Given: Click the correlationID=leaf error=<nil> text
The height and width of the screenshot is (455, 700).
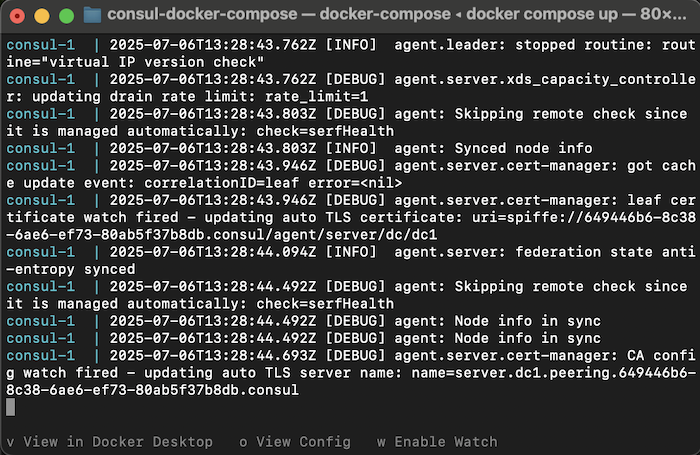Looking at the screenshot, I should click(273, 183).
